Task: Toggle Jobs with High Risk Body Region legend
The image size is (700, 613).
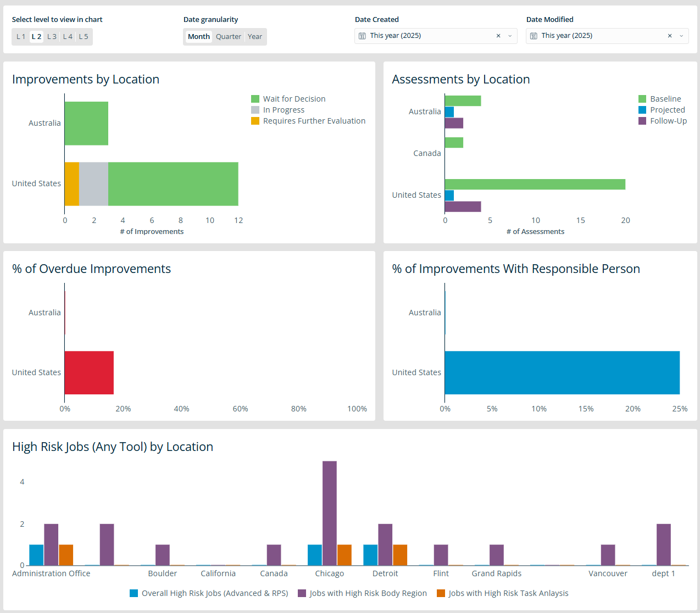Action: (368, 593)
